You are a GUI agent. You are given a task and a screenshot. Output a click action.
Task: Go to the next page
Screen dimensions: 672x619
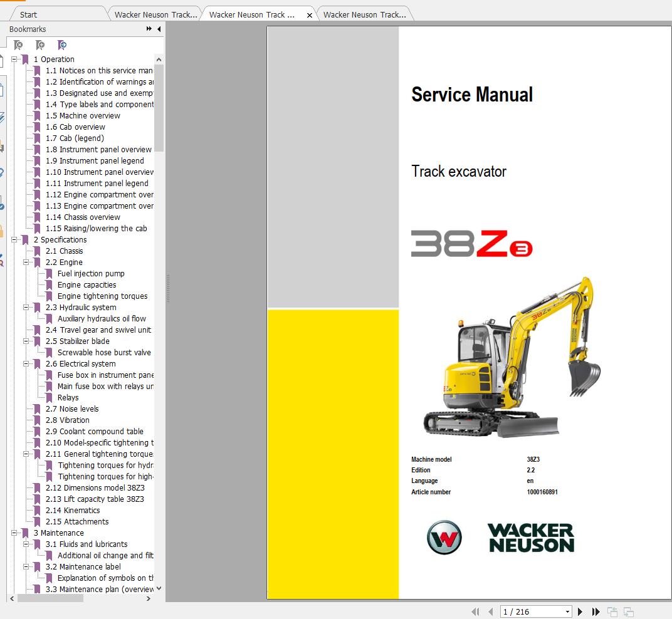[x=580, y=611]
